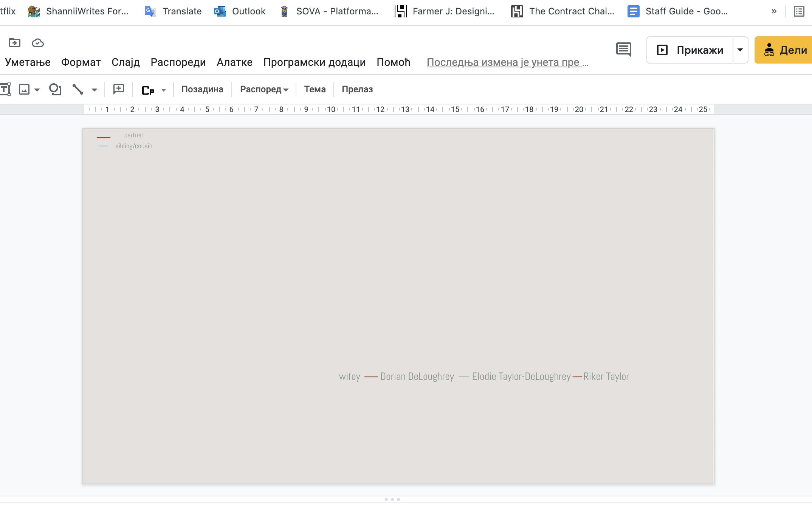Viewport: 812px width, 507px height.
Task: Open the Staff Guide bookmark
Action: pos(678,11)
